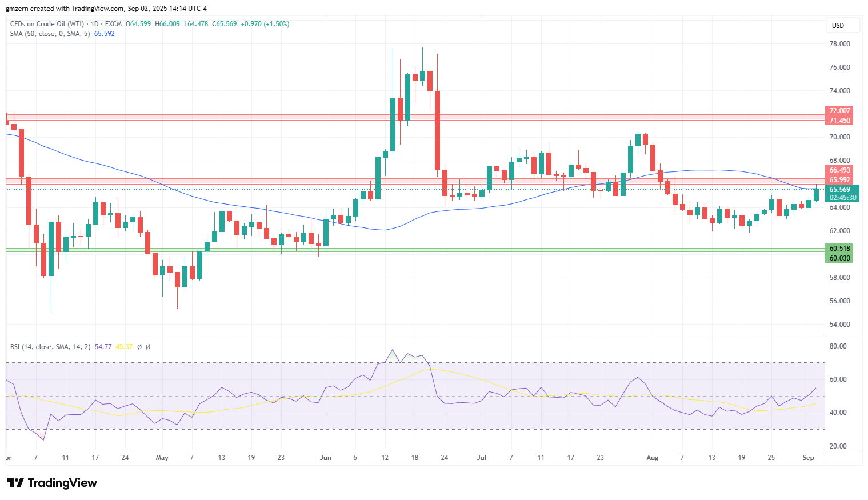Select the SMA (50, close, 0, SMA, 5) legend
The image size is (868, 500).
[50, 34]
